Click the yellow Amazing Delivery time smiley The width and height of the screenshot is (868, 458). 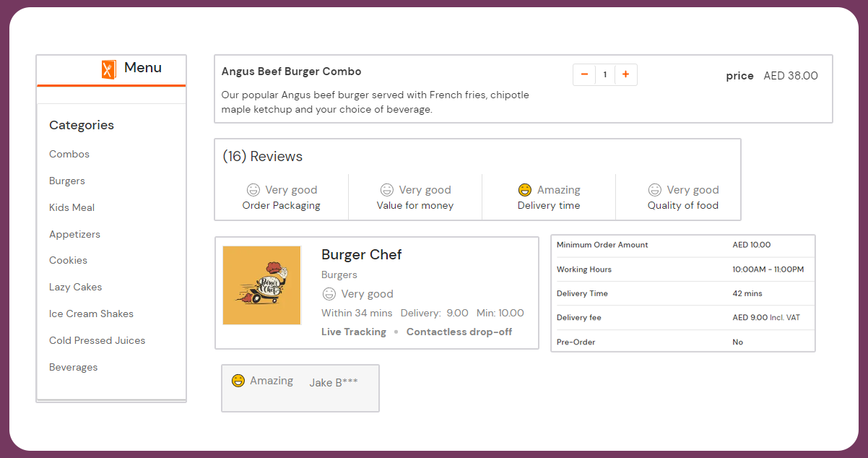point(525,190)
